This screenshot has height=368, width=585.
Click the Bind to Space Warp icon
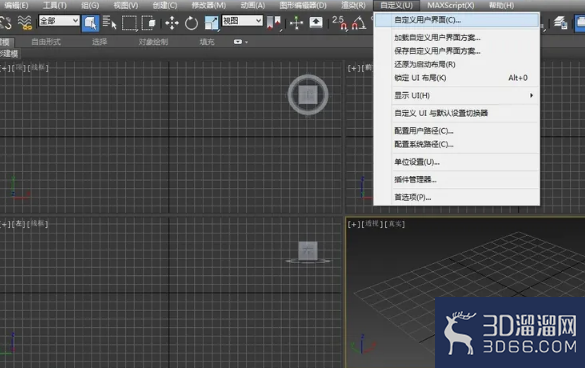coord(25,23)
